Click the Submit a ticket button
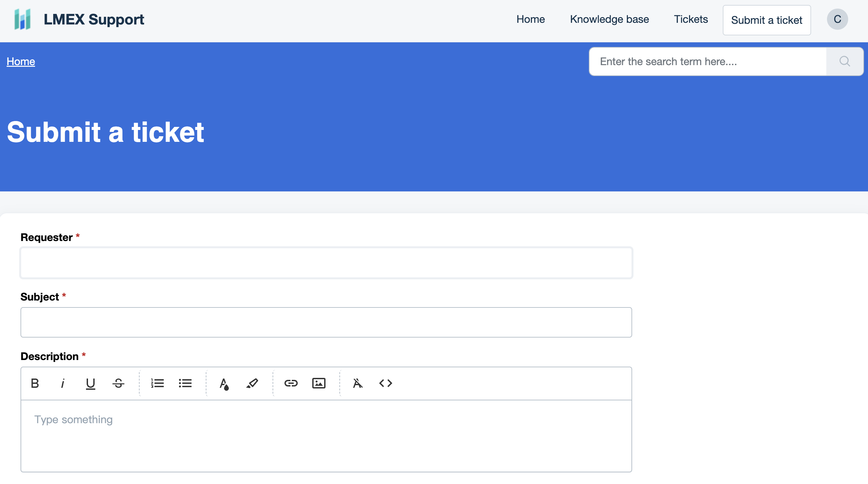868x484 pixels. 766,20
